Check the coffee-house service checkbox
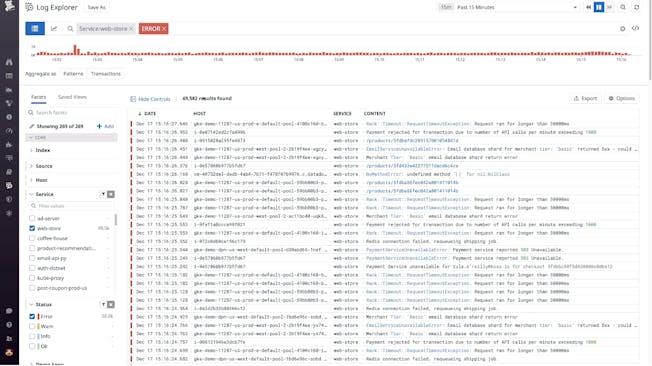Screen dimensions: 652x366 click(32, 238)
